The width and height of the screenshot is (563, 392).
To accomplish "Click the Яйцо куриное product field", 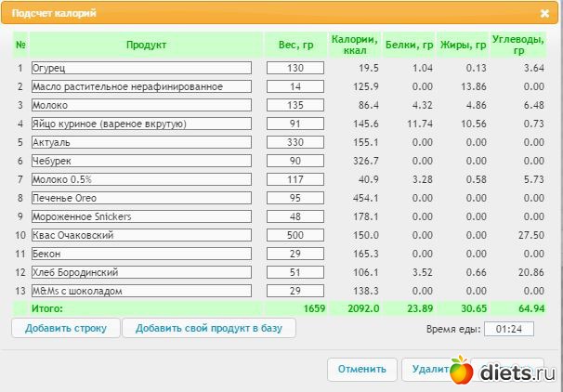I will 141,124.
